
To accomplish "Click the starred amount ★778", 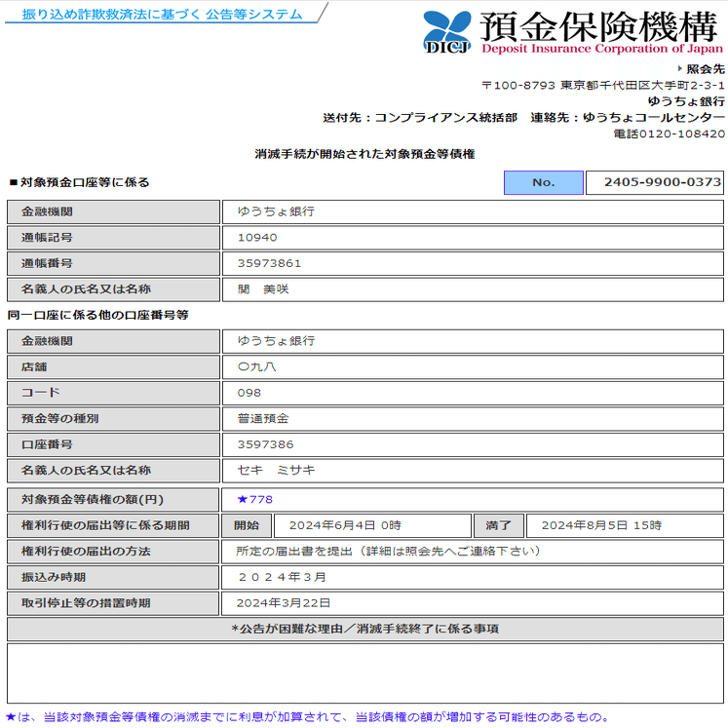I will click(255, 500).
